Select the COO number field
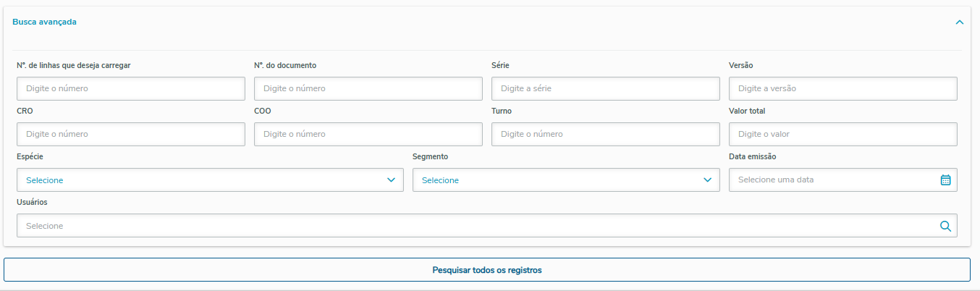The height and width of the screenshot is (291, 980). coord(368,134)
